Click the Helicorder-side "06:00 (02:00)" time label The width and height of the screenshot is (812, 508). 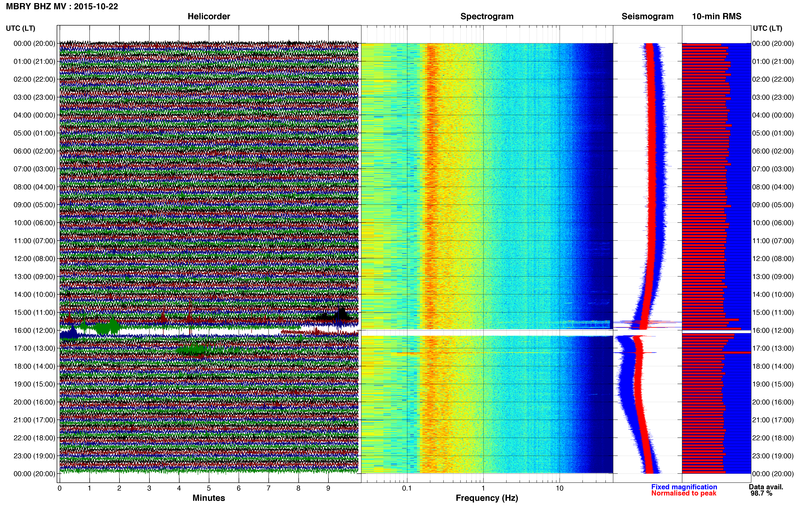click(x=34, y=151)
